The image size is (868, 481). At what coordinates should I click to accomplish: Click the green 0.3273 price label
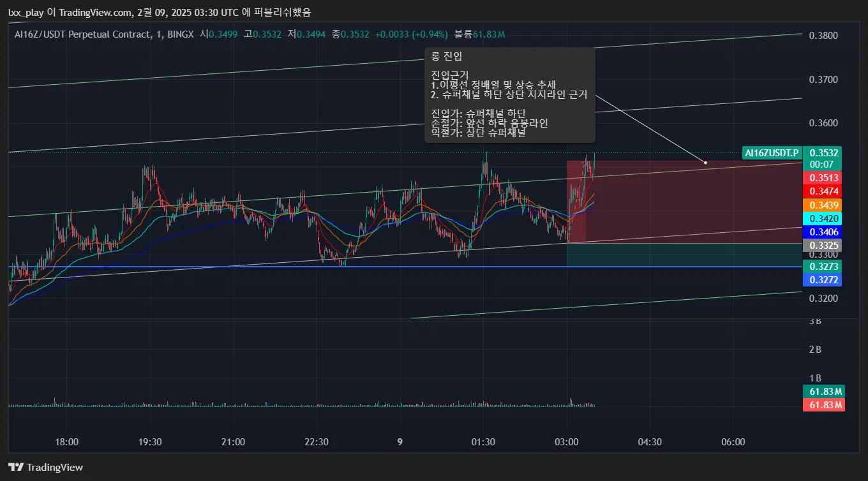click(x=823, y=266)
